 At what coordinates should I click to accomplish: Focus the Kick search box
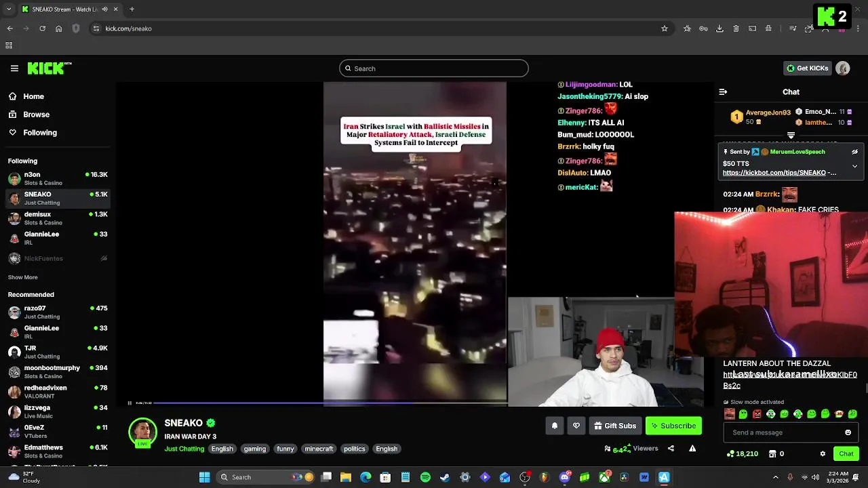pos(434,68)
